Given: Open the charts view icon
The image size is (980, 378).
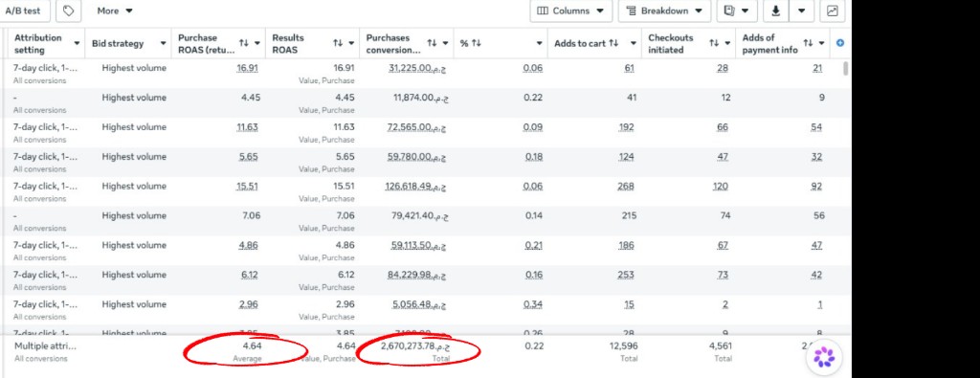Looking at the screenshot, I should click(x=833, y=11).
